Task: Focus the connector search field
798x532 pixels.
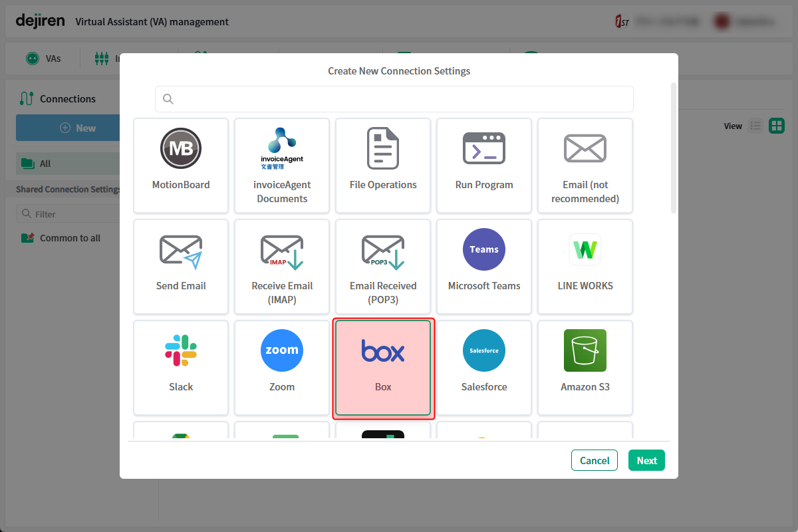Action: [x=394, y=99]
